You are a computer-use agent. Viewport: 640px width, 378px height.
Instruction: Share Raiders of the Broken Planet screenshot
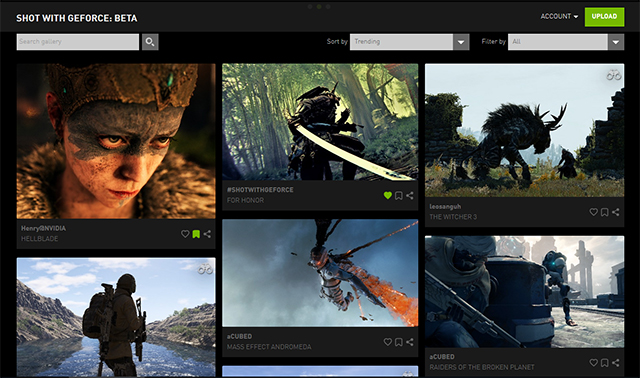(616, 362)
